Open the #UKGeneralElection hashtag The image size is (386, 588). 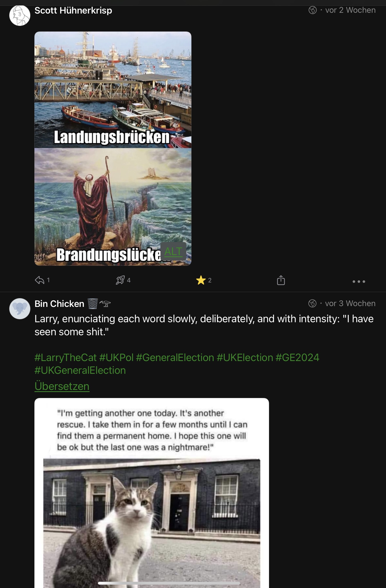click(80, 370)
